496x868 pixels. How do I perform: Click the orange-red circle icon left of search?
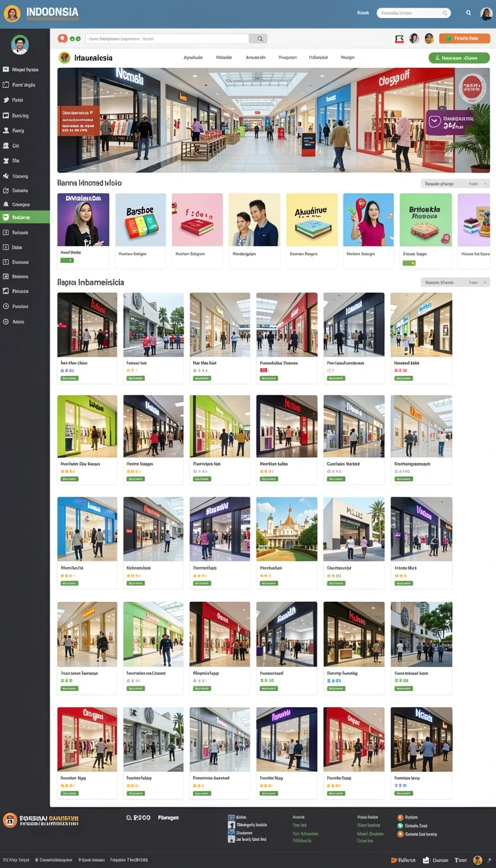62,39
